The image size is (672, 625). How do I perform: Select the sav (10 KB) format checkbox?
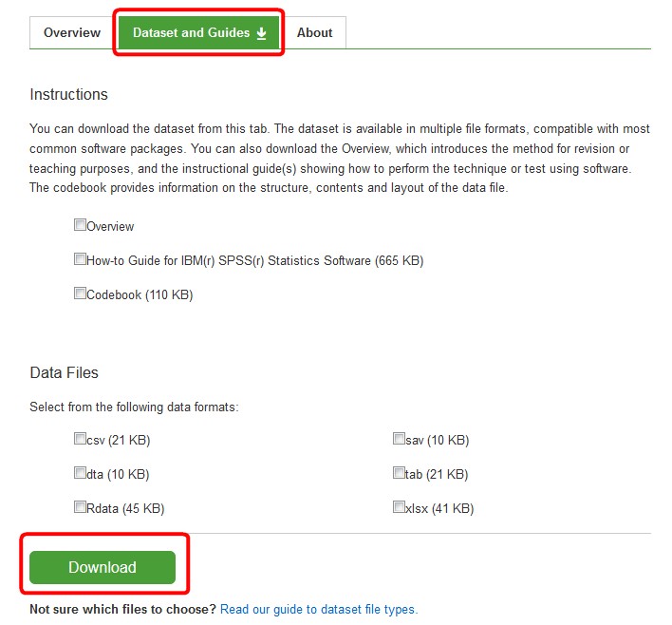click(x=399, y=439)
